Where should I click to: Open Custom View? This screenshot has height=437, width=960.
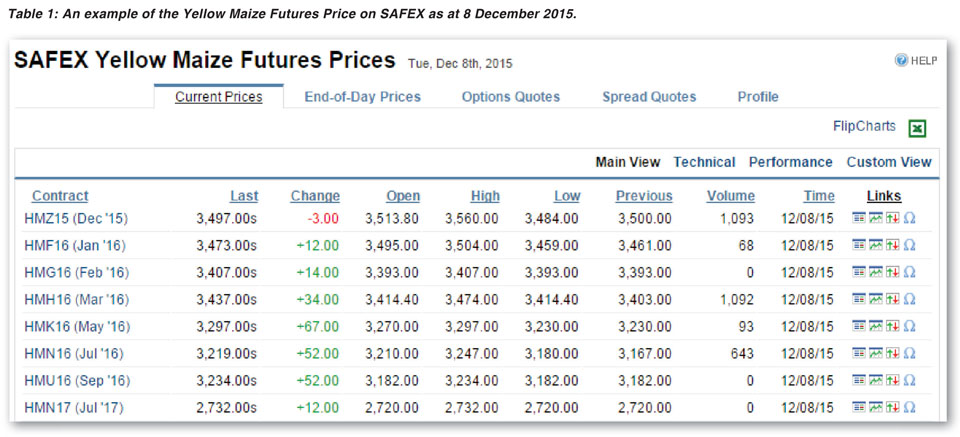(889, 162)
